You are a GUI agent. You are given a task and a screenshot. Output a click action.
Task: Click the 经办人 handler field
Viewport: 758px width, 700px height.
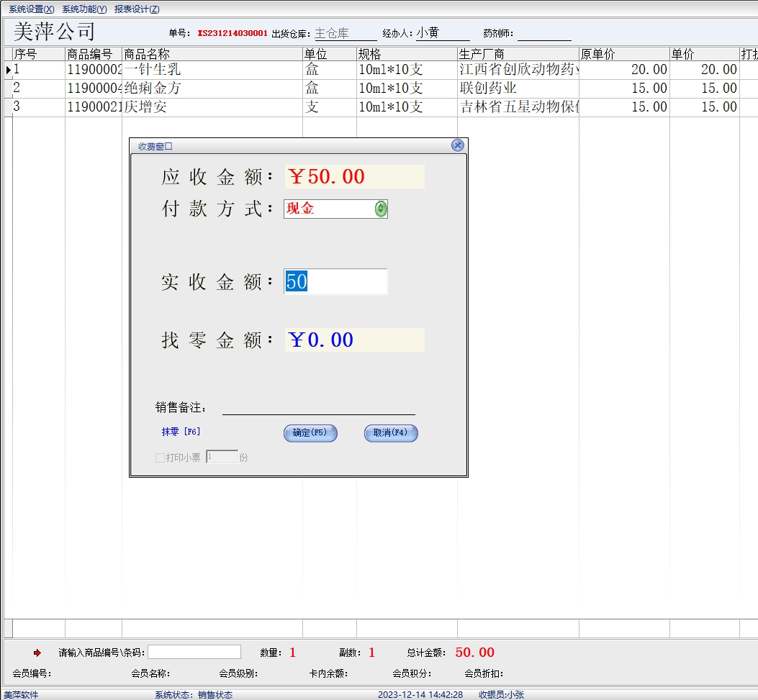click(x=442, y=33)
